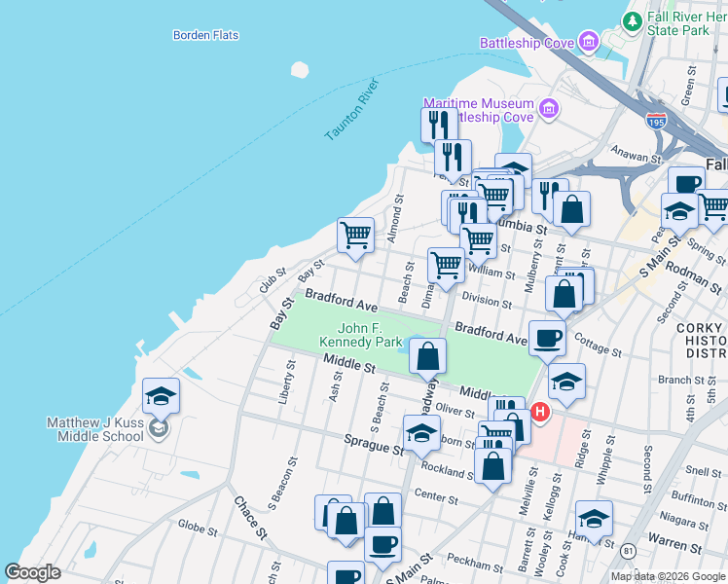Click the I-195 highway shield

coord(656,121)
